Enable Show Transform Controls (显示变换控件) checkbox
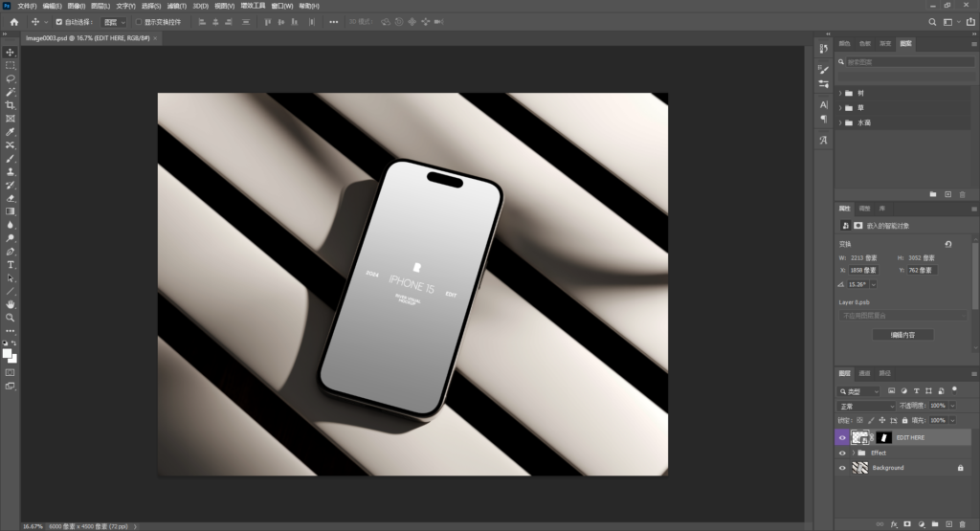The width and height of the screenshot is (980, 531). 139,22
